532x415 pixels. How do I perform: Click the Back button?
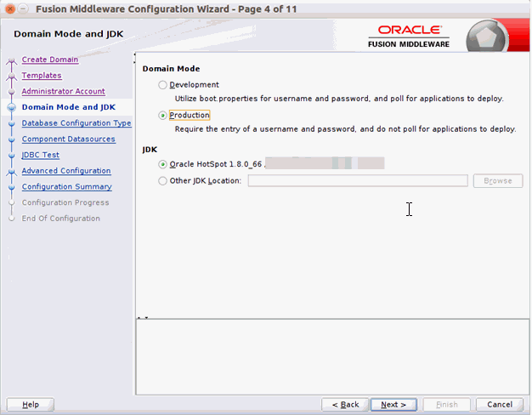(345, 405)
